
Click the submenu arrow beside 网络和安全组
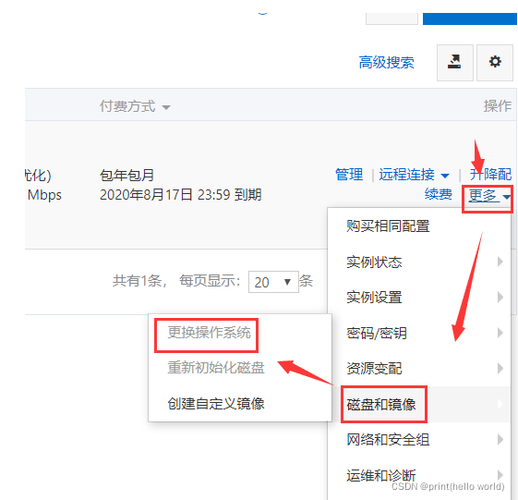[500, 440]
